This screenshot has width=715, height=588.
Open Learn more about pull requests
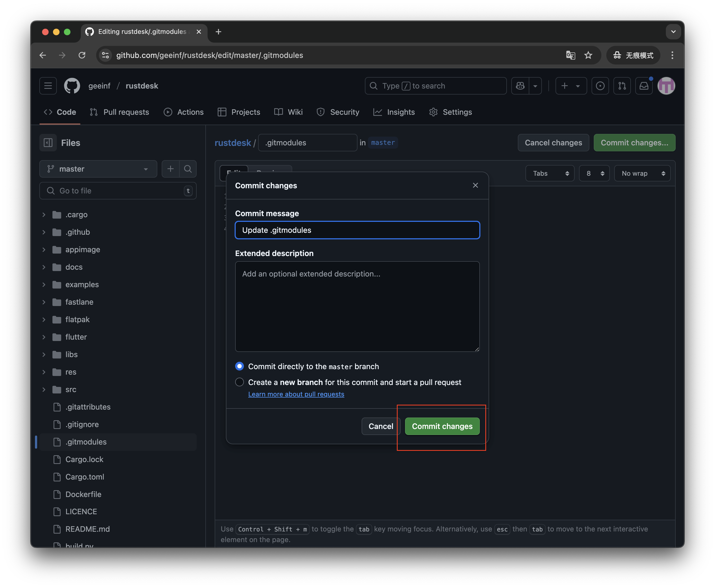(296, 394)
